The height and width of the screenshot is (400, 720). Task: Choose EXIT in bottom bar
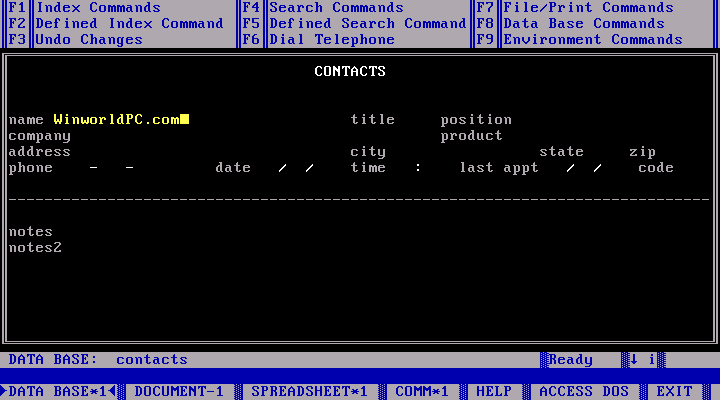(x=674, y=391)
